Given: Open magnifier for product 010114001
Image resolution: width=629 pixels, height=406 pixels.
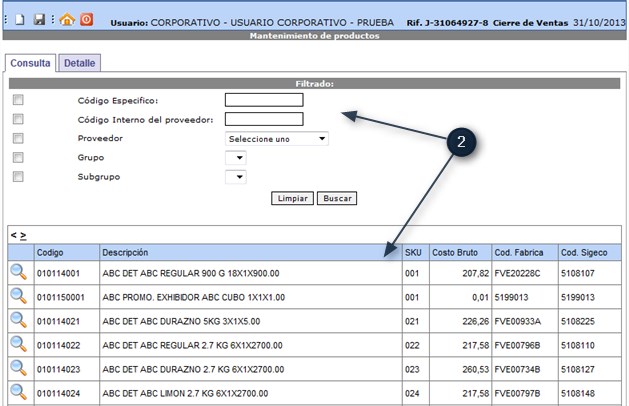Looking at the screenshot, I should coord(18,272).
